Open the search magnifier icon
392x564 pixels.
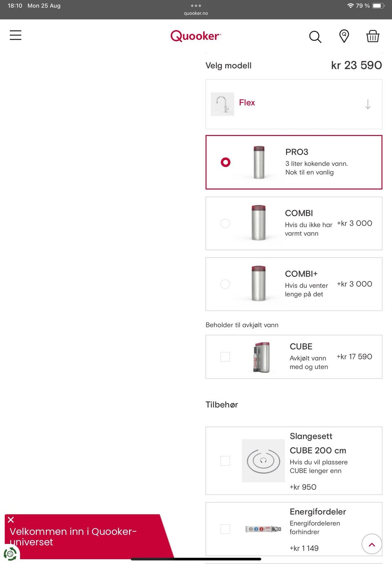(315, 37)
